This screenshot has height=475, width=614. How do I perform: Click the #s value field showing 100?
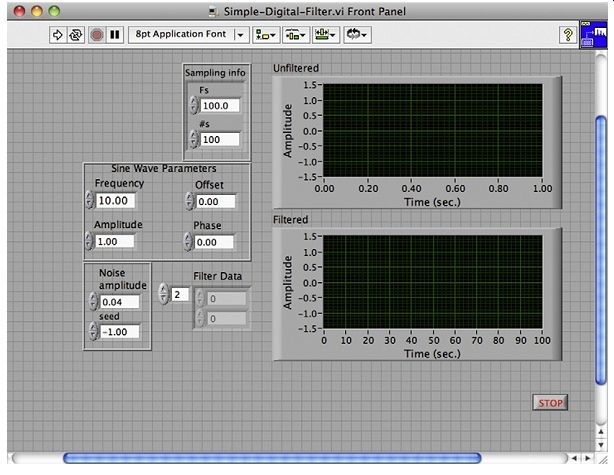coord(220,139)
